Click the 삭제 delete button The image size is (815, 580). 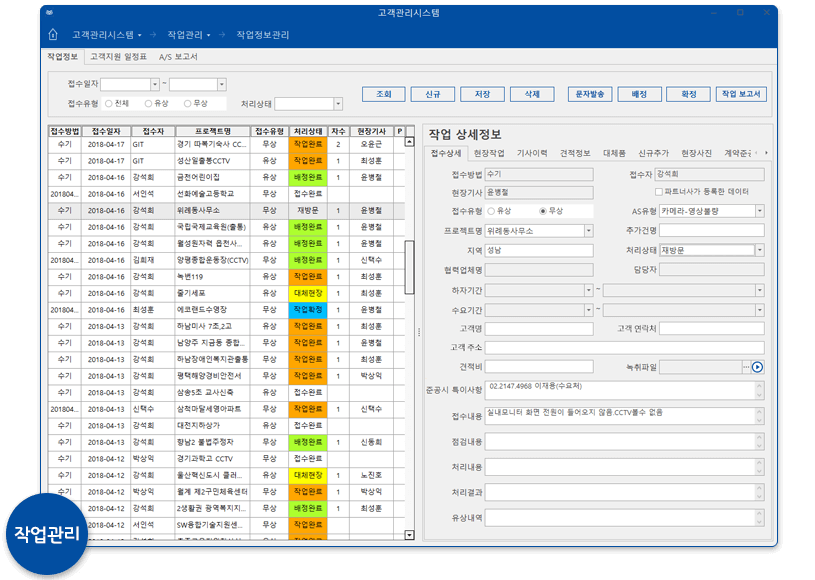[532, 94]
